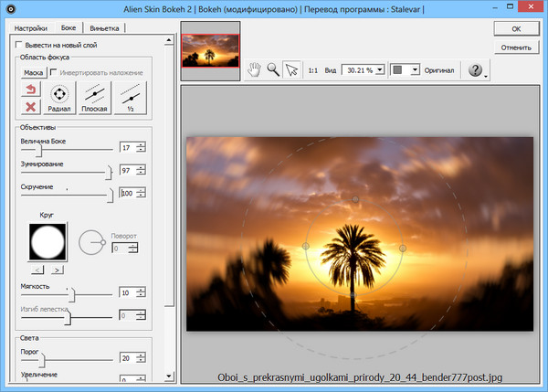
Task: Click the ½ half-planar focus icon
Action: click(131, 96)
